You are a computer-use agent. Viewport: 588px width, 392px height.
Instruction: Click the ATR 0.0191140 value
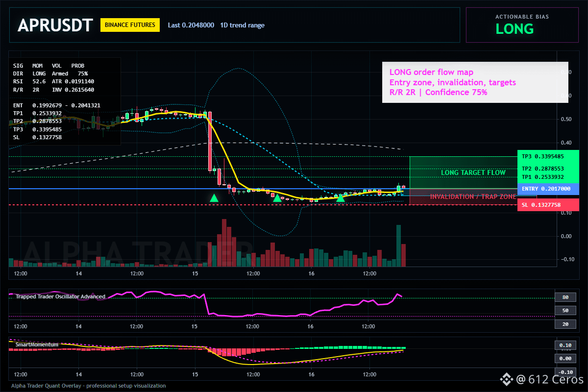point(73,81)
